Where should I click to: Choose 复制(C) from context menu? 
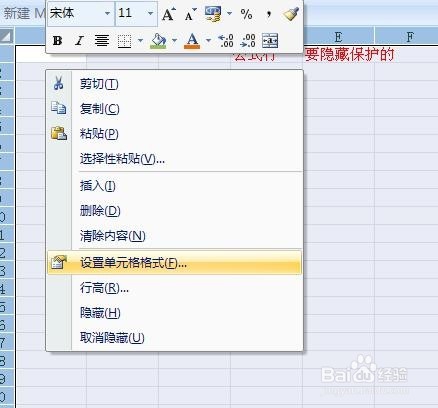tap(174, 109)
